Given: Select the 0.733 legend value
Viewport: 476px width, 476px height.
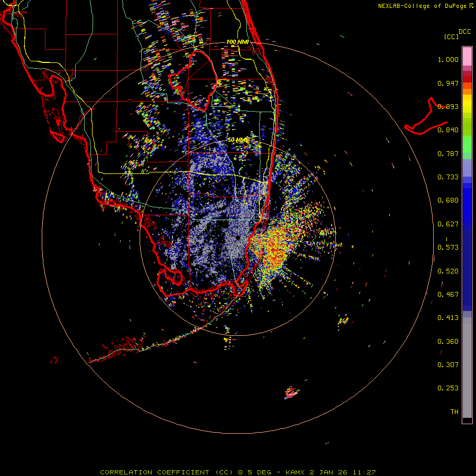Looking at the screenshot, I should pos(448,177).
